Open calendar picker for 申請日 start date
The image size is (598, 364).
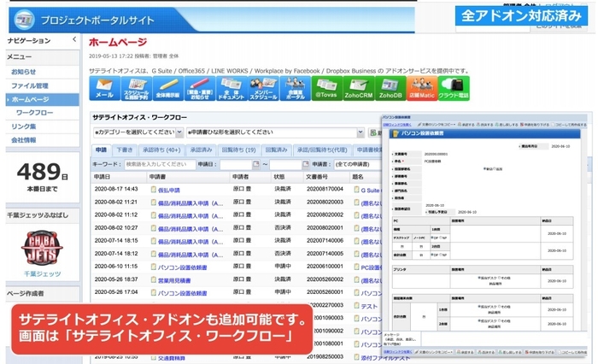[x=255, y=164]
